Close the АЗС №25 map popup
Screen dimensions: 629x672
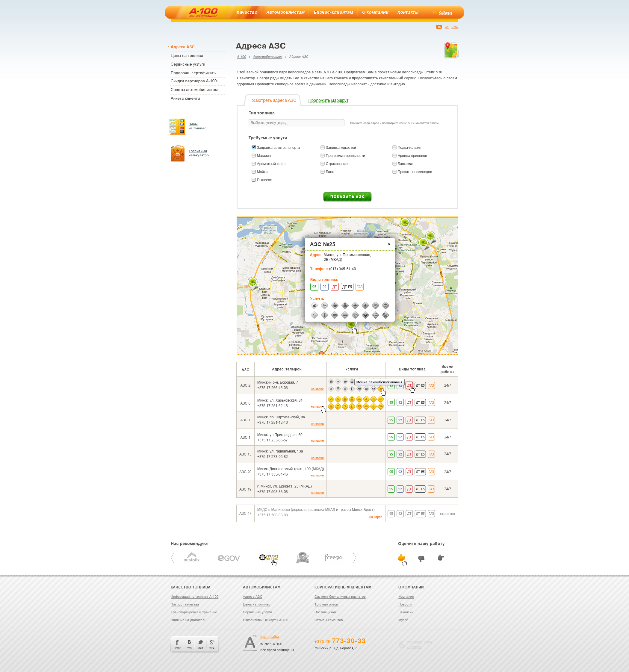tap(389, 244)
